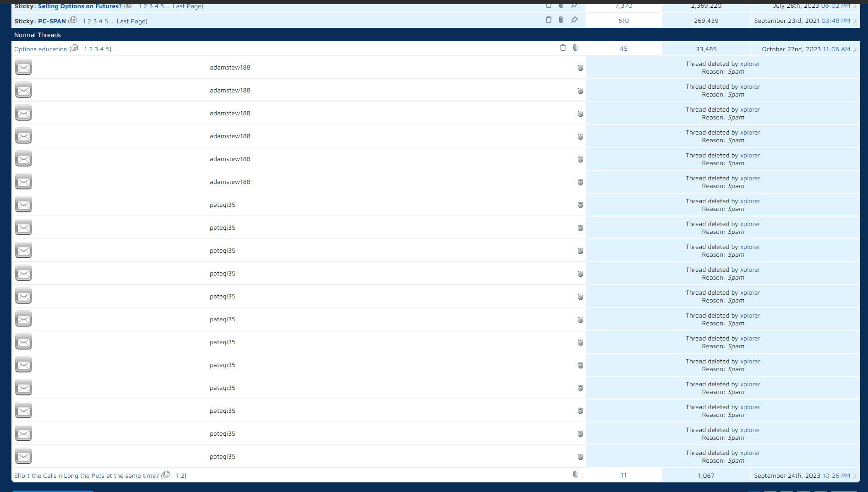Click the envelope icon of the first adamstew188 thread
Viewport: 868px width, 492px height.
click(23, 67)
